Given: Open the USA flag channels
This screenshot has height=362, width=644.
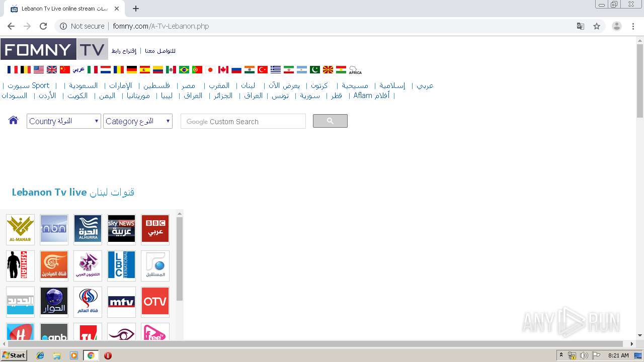Looking at the screenshot, I should pos(39,70).
